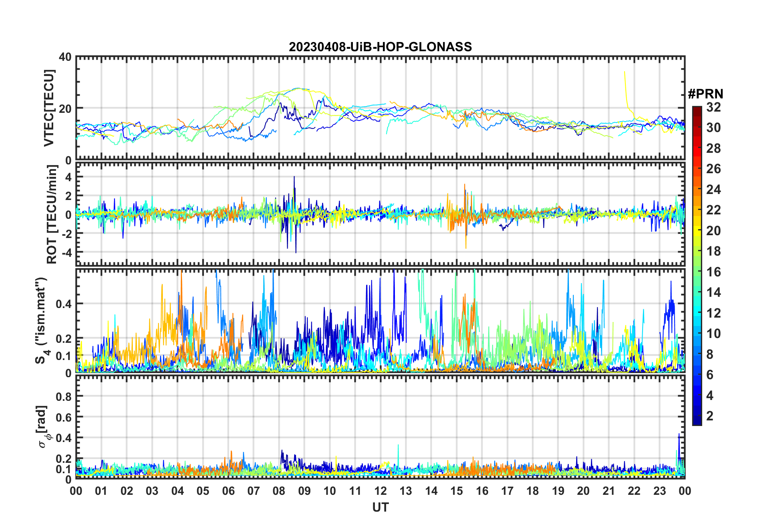Select the 06 hour tick label on the UT axis
Screen dimensions: 761x532
(x=228, y=491)
